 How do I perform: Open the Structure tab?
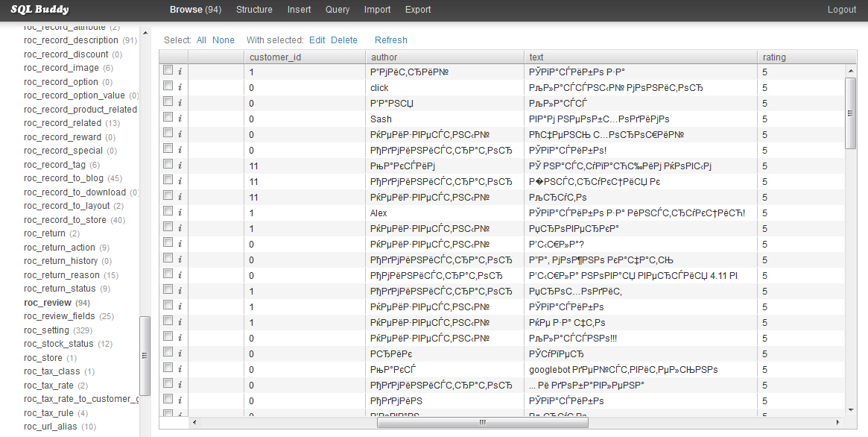pos(254,10)
